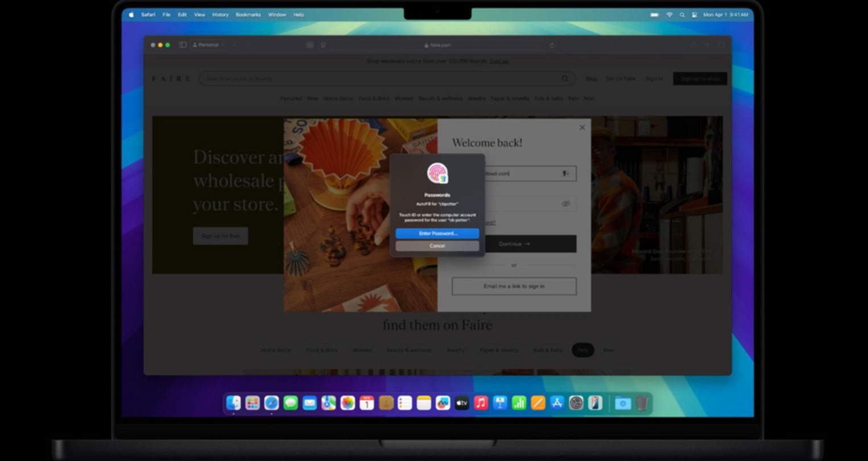Launch the App Store from the Dock

pyautogui.click(x=557, y=403)
